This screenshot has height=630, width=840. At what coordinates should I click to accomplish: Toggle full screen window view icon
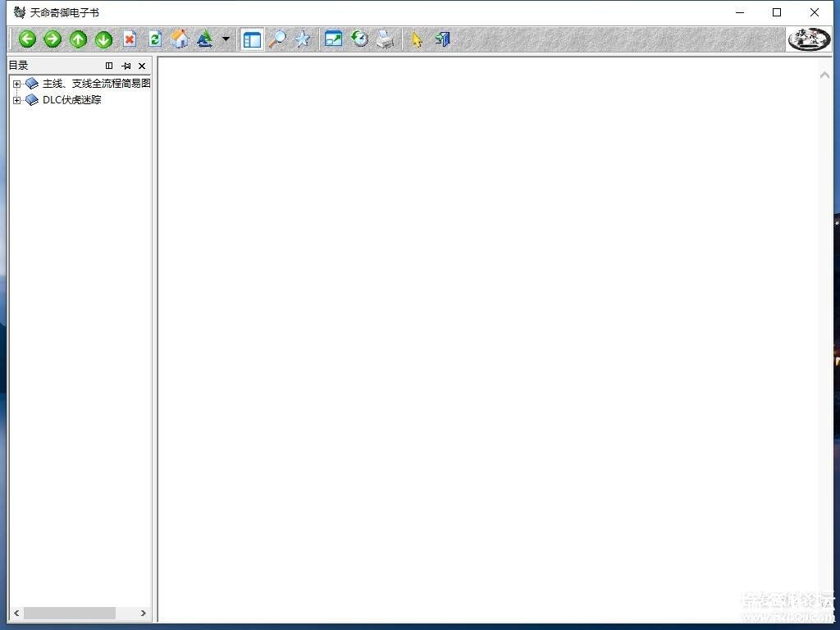click(333, 39)
